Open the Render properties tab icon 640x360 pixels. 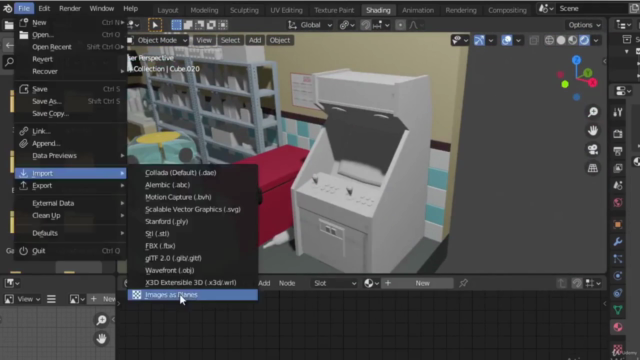618,133
